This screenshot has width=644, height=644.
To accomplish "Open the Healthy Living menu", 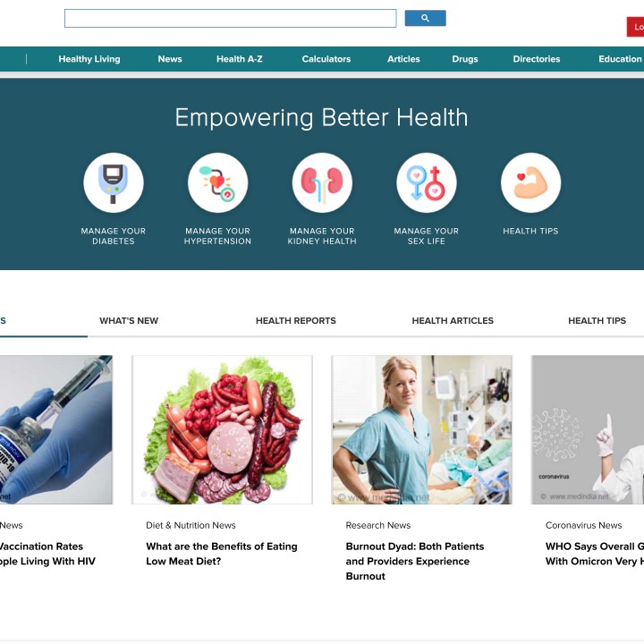I will pyautogui.click(x=89, y=59).
